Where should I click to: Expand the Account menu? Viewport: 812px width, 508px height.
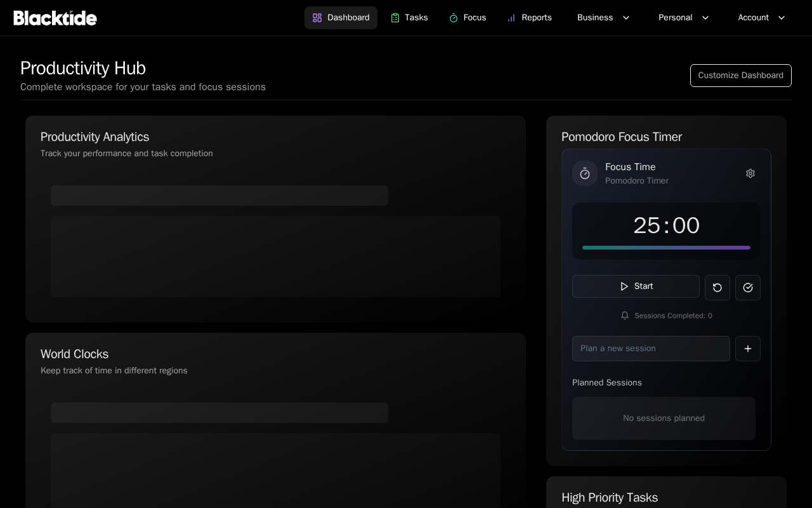[761, 18]
